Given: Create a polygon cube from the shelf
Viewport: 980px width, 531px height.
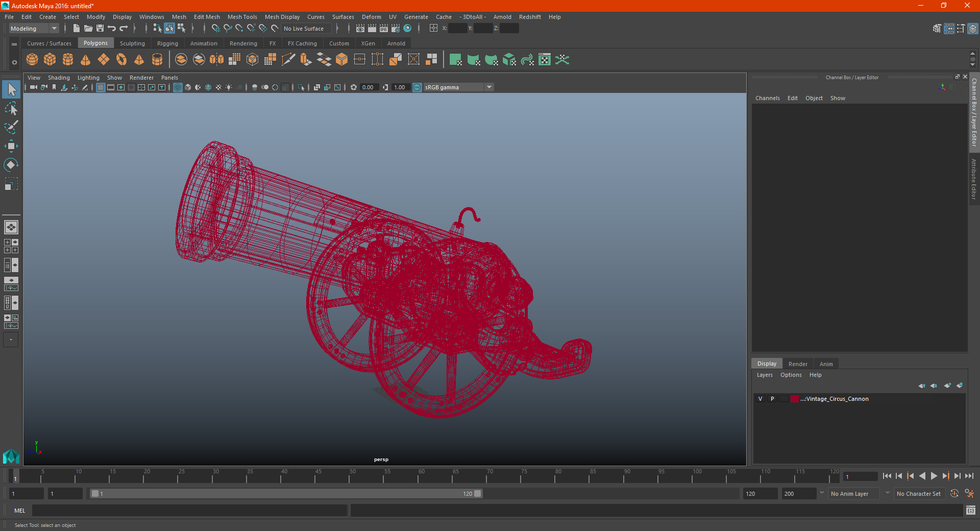Looking at the screenshot, I should [x=50, y=60].
